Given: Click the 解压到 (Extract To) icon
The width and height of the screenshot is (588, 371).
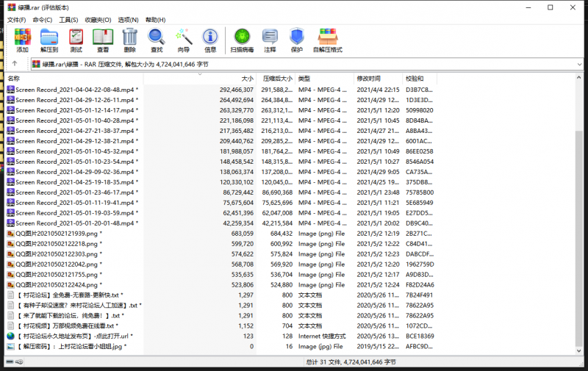Looking at the screenshot, I should (x=49, y=39).
